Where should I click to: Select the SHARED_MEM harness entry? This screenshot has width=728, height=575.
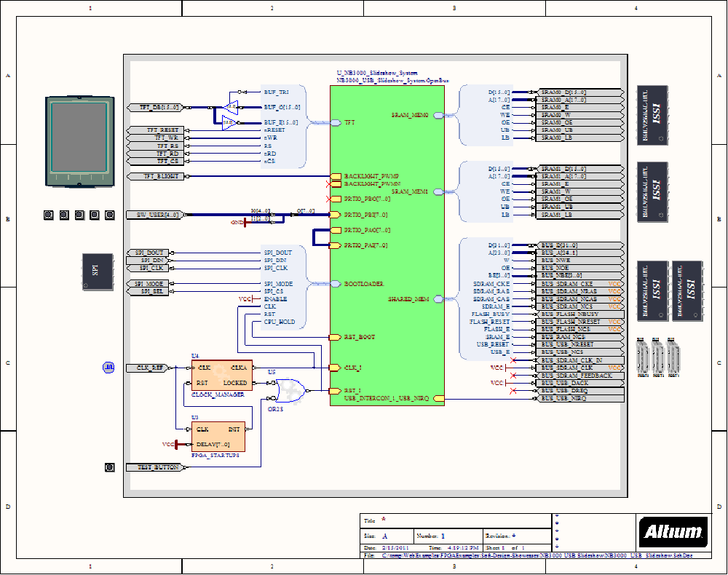438,299
